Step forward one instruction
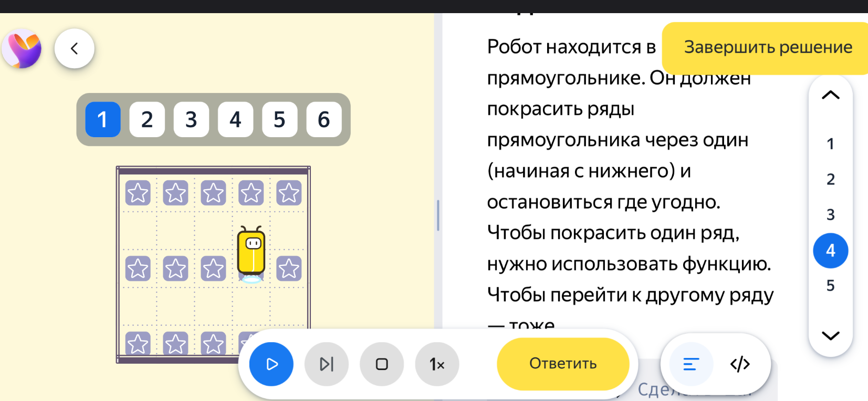Image resolution: width=868 pixels, height=401 pixels. tap(327, 364)
